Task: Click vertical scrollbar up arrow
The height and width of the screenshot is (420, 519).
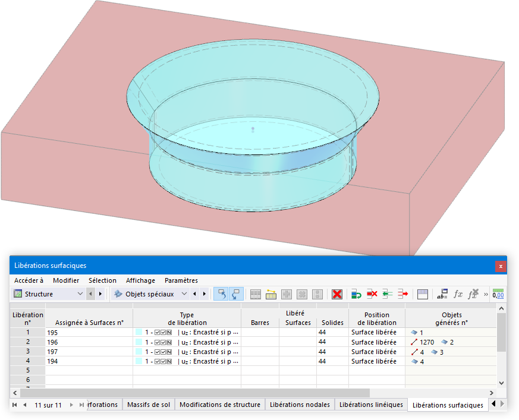Action: [x=501, y=308]
